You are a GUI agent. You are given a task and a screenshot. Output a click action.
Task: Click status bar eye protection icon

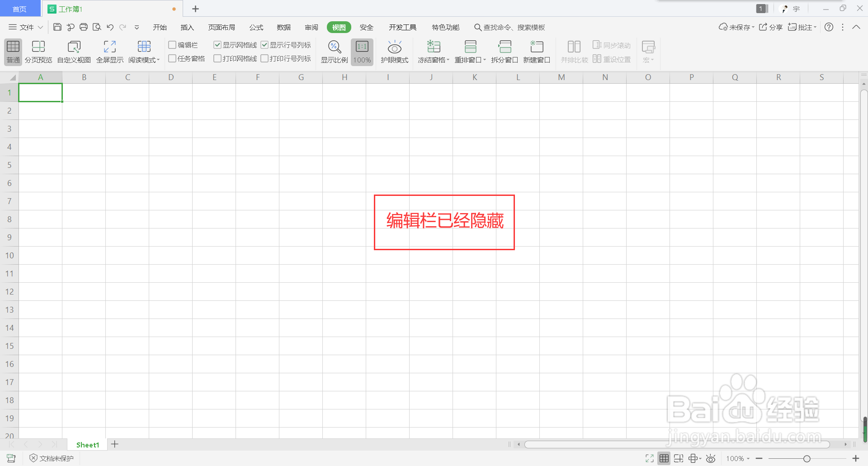coord(711,458)
